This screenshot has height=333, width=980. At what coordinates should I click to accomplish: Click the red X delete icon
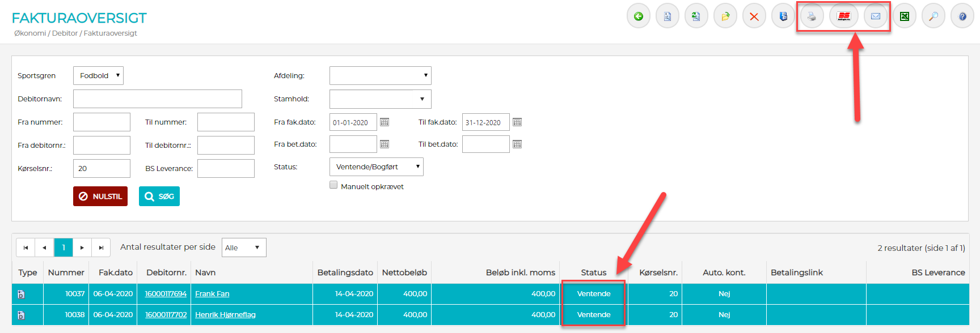(x=754, y=16)
